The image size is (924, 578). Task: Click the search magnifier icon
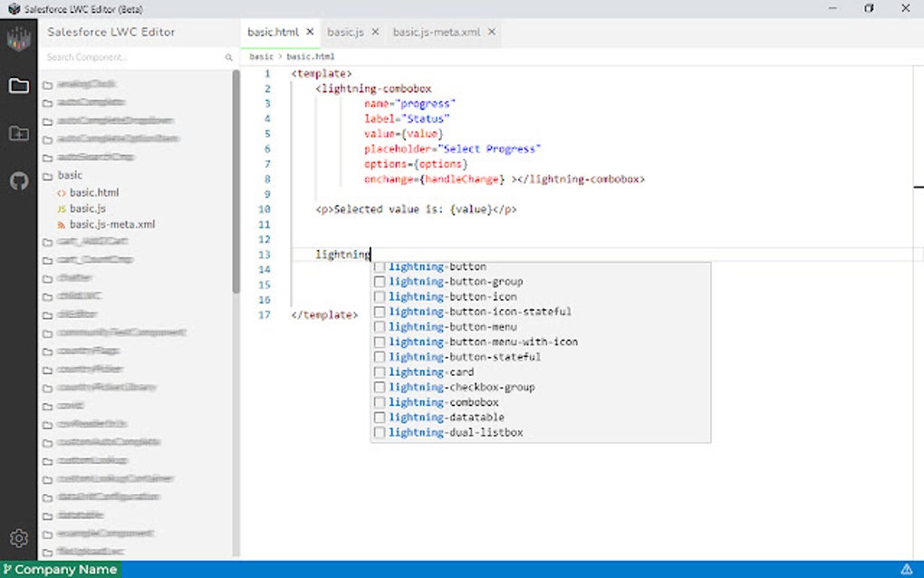click(x=229, y=58)
